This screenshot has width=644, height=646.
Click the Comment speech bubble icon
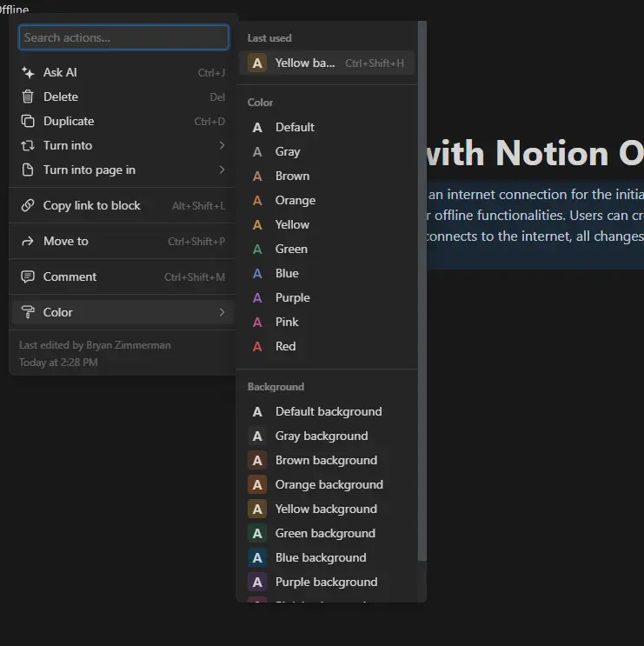point(28,276)
